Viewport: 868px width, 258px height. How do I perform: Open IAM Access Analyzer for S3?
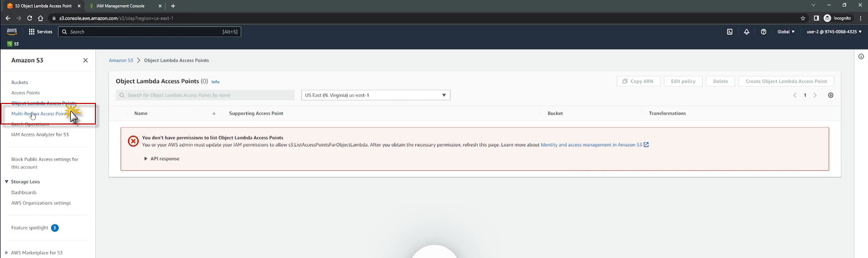point(40,135)
